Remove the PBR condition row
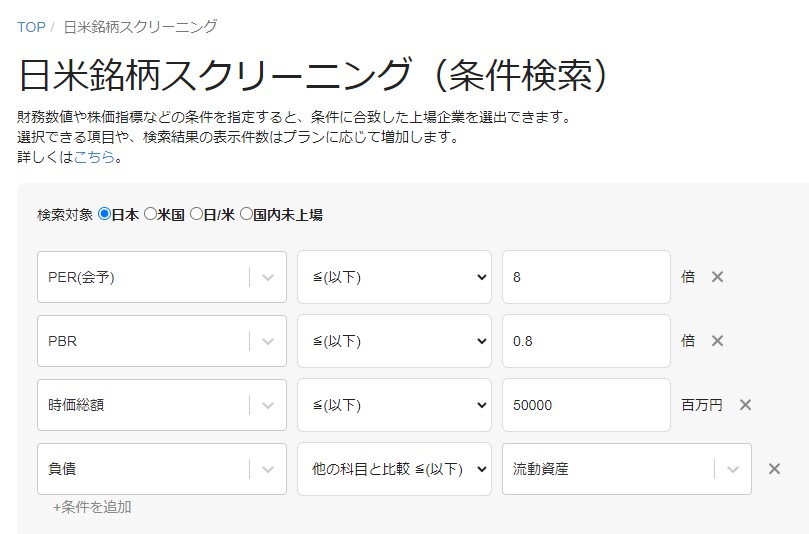This screenshot has height=534, width=809. (x=717, y=341)
